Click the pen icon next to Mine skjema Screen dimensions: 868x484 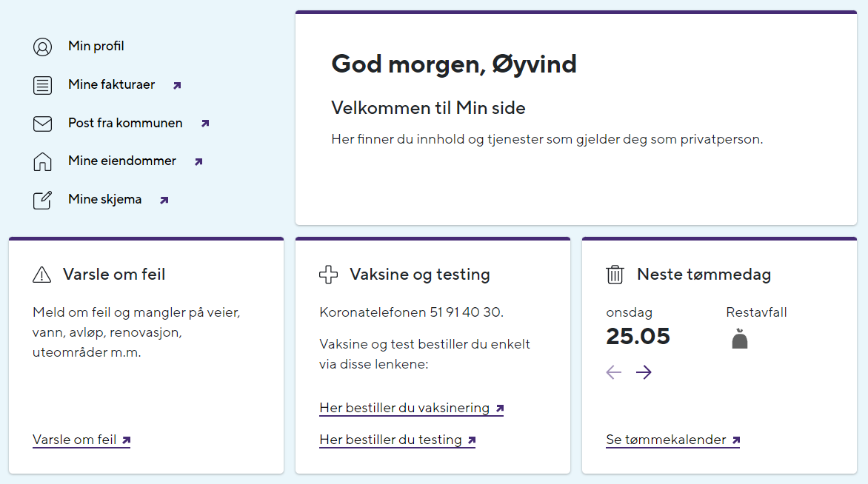(x=42, y=198)
